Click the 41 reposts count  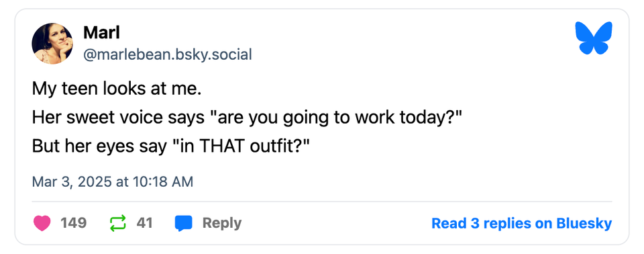pos(145,223)
